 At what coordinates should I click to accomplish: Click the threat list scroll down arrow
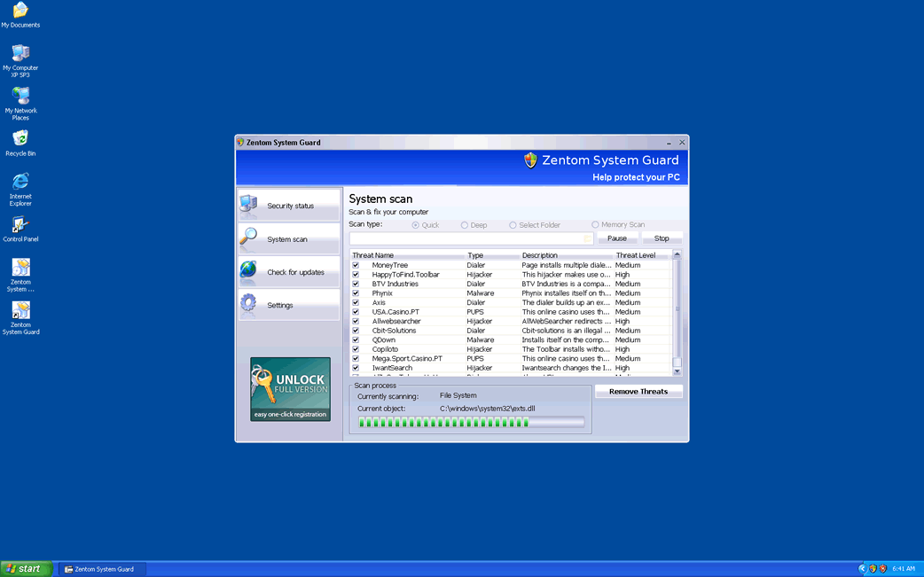(677, 371)
